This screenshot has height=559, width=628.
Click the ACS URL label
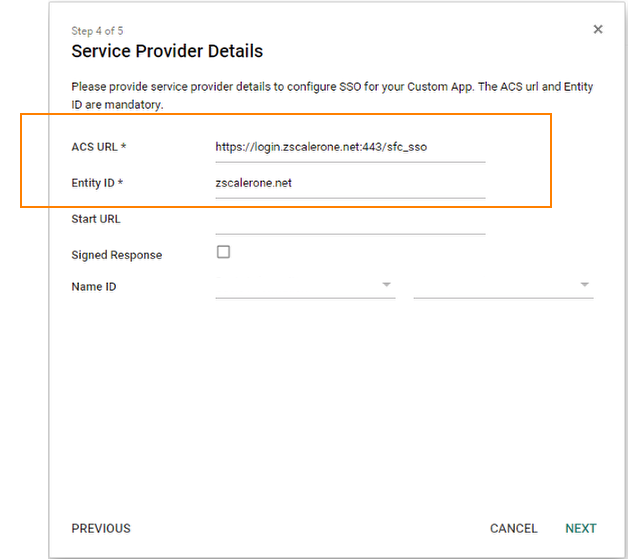[x=98, y=147]
